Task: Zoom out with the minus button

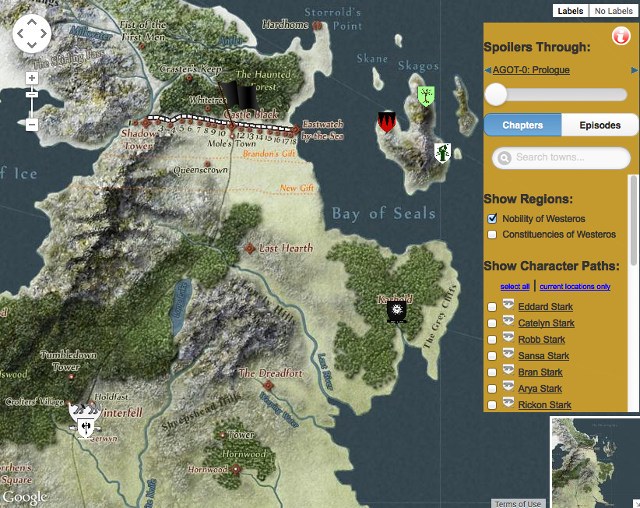Action: pyautogui.click(x=32, y=124)
